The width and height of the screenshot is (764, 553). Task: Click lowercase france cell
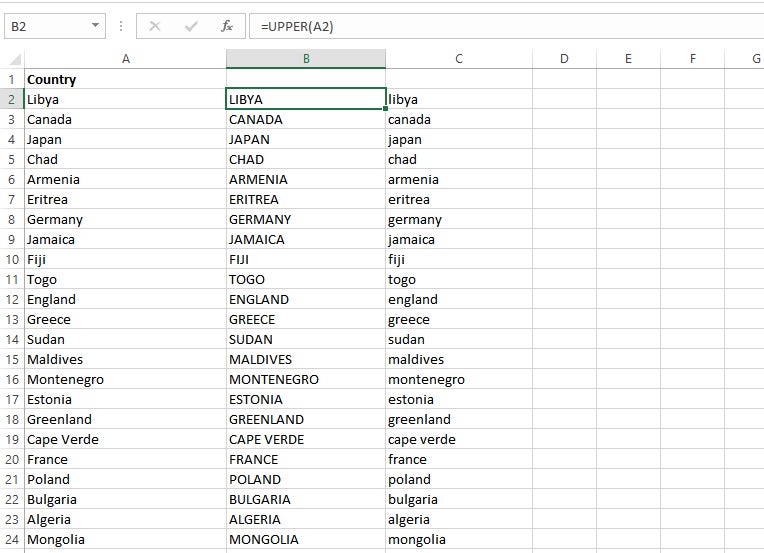pos(459,459)
